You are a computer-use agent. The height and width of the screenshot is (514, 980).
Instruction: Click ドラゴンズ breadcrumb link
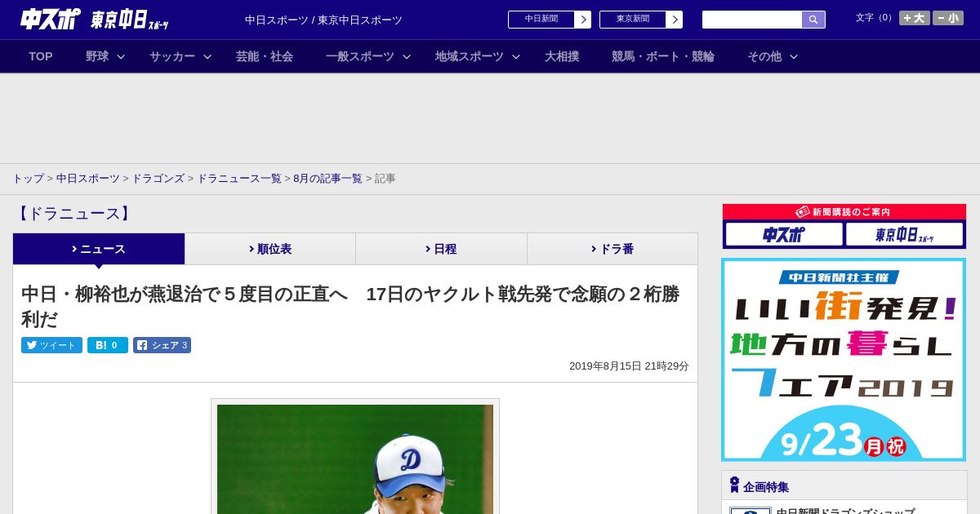click(x=158, y=178)
